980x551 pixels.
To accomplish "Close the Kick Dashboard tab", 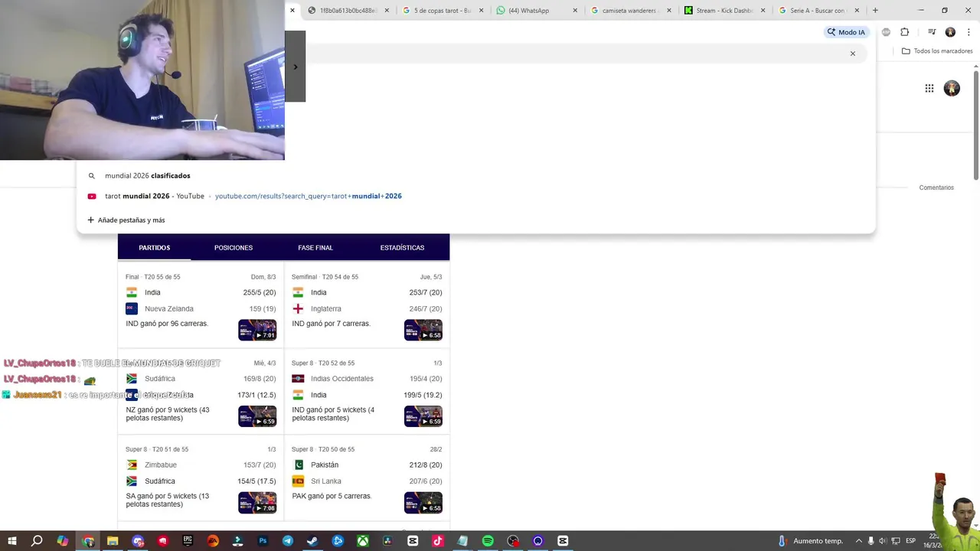I will coord(763,11).
